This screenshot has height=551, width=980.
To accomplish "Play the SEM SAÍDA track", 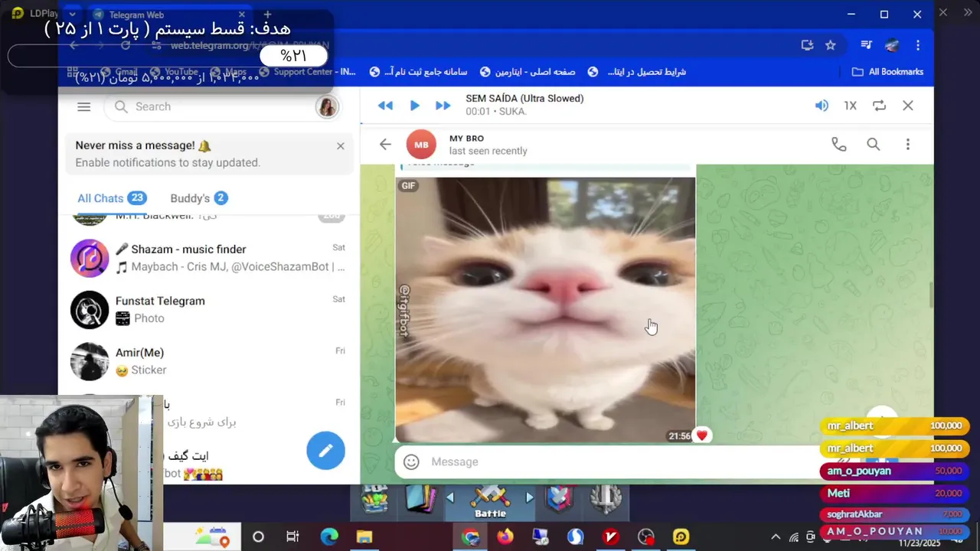I will click(414, 106).
